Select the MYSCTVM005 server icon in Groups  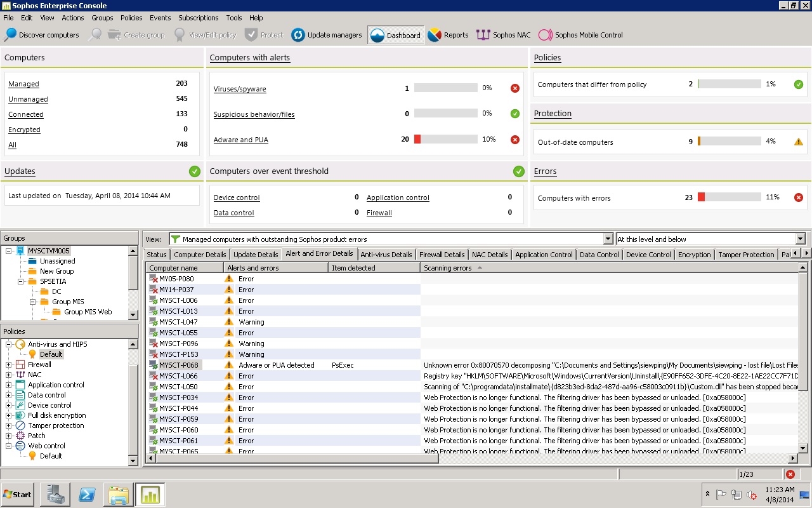(21, 251)
